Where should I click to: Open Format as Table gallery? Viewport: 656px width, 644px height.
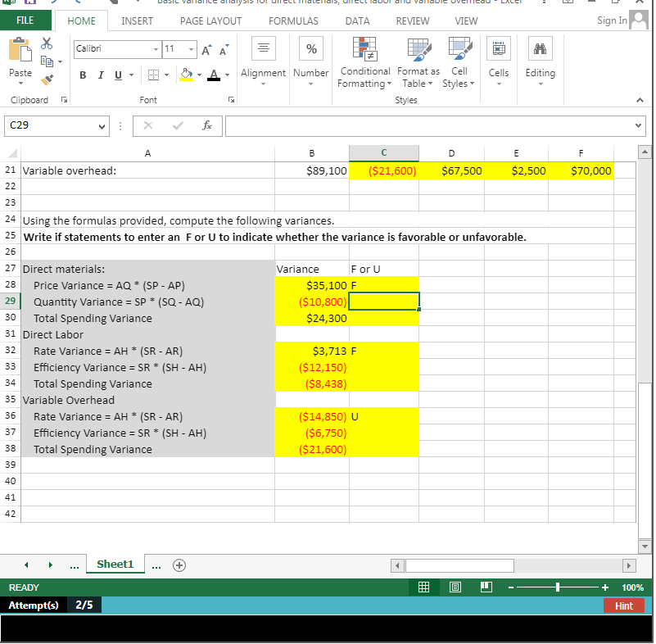(x=418, y=63)
